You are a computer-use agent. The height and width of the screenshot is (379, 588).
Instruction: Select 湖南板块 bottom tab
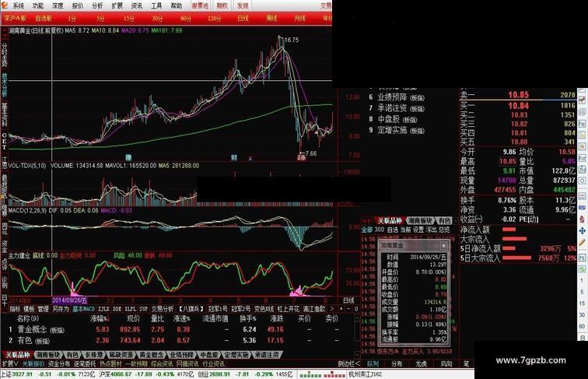47,355
